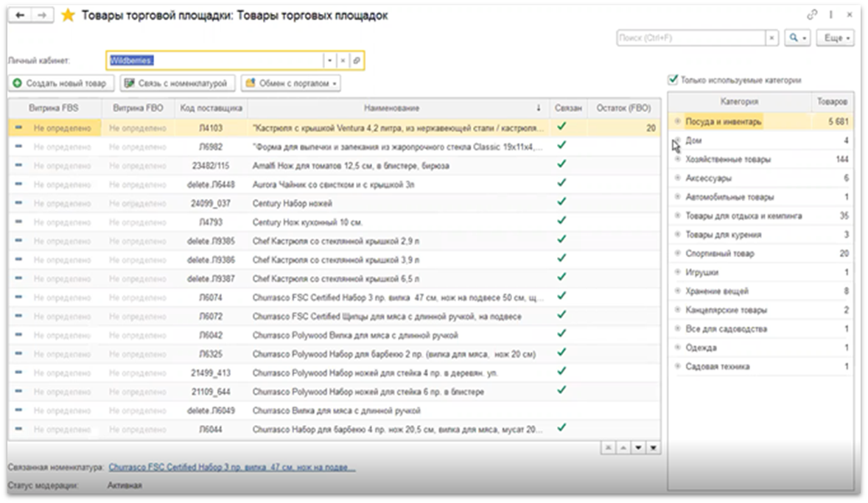Sort by the Витрина FBO column header

139,108
